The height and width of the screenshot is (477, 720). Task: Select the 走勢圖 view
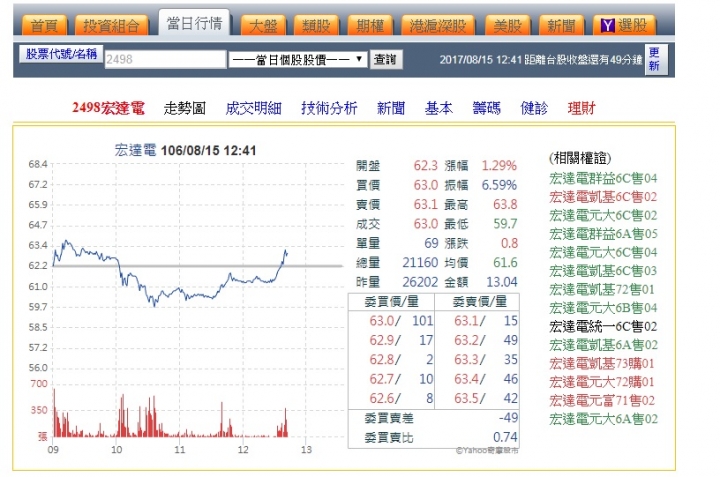185,108
